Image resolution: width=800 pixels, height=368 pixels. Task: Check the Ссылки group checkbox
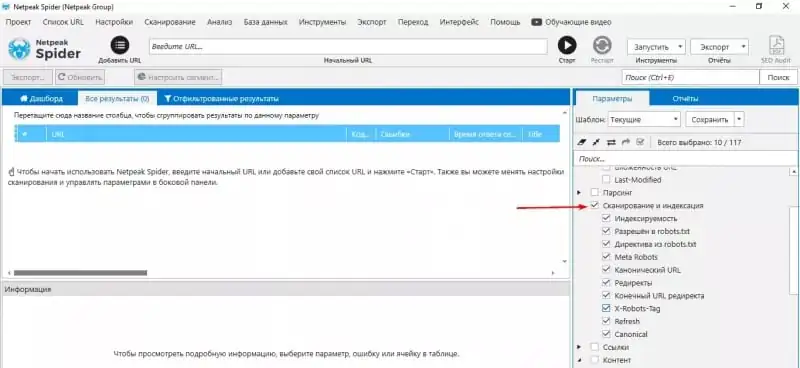[594, 347]
